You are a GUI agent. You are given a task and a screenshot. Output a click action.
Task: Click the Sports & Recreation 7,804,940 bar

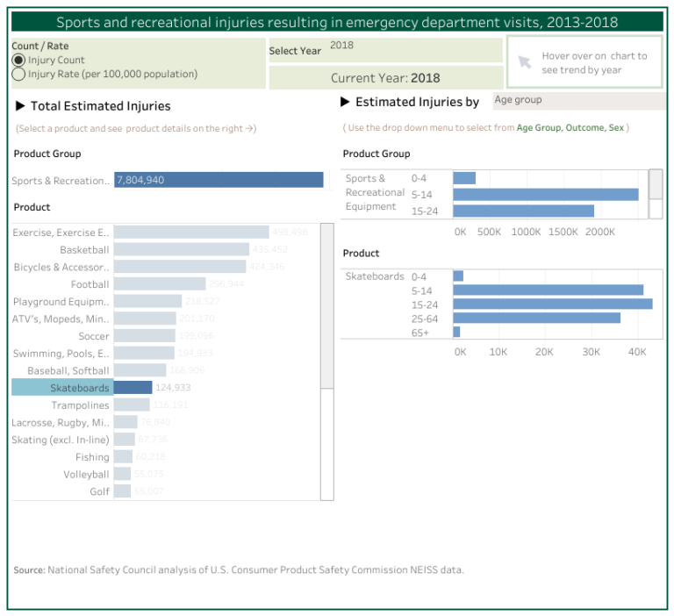[219, 180]
